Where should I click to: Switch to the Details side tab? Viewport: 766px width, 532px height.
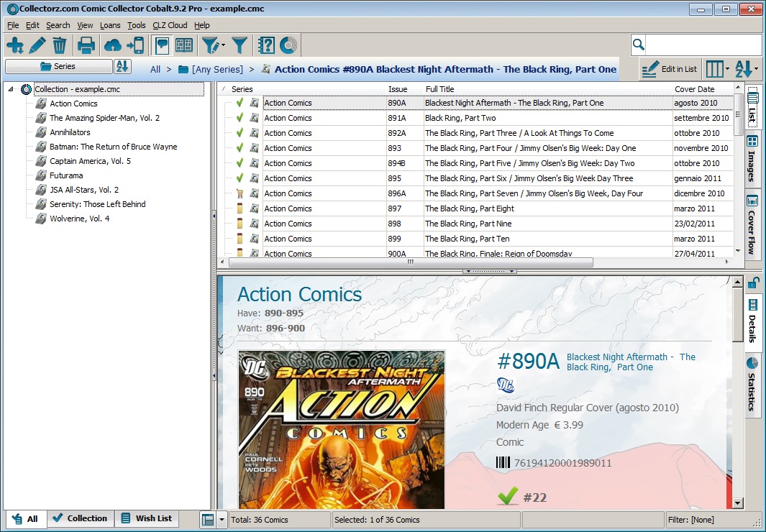coord(753,321)
